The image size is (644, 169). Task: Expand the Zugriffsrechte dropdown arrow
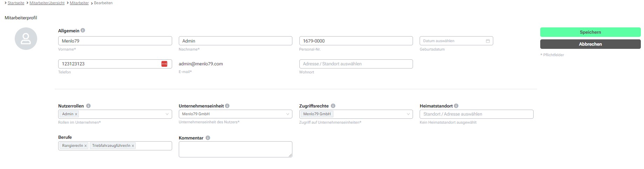pyautogui.click(x=408, y=114)
